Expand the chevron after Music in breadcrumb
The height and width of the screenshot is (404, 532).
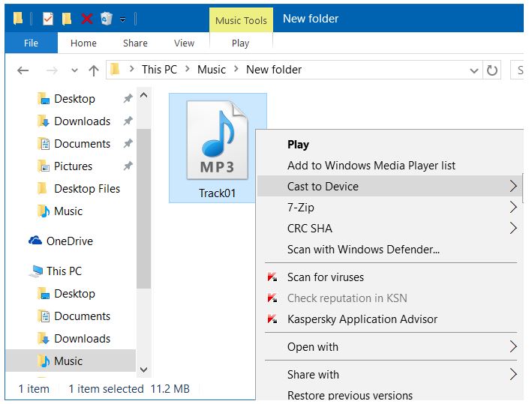point(236,69)
